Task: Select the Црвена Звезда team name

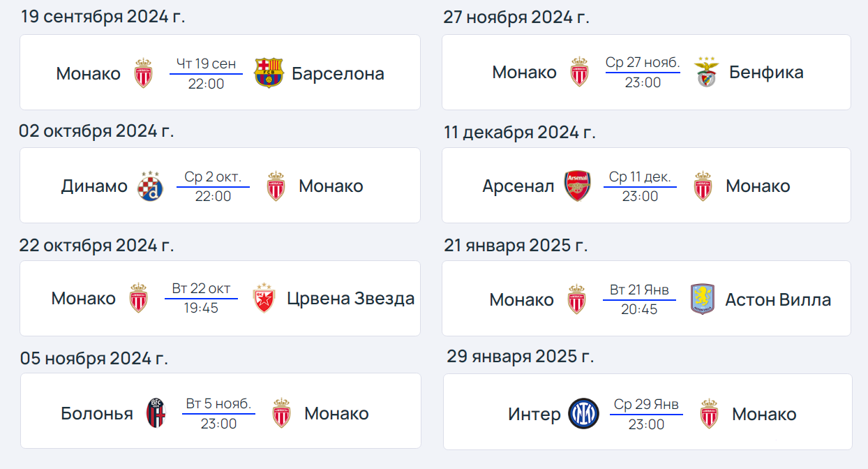Action: click(350, 299)
